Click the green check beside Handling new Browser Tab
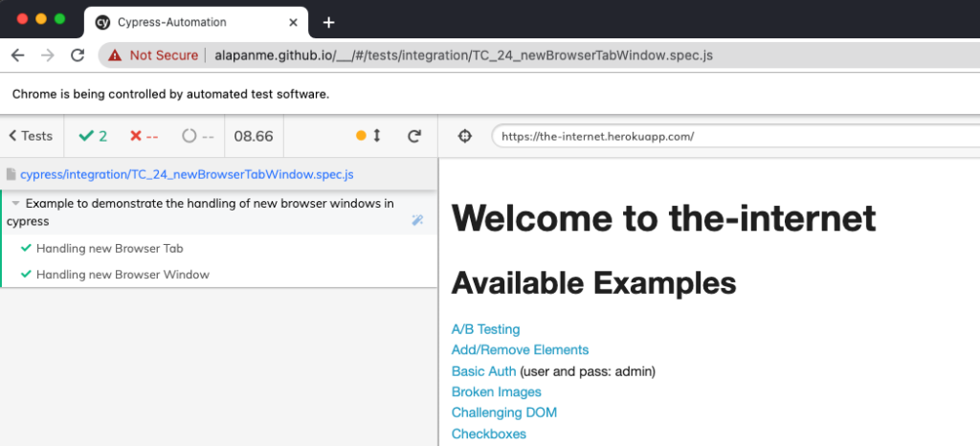Viewport: 980px width, 446px height. pyautogui.click(x=26, y=248)
